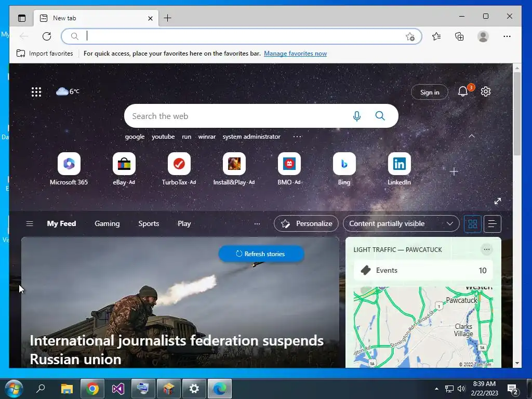
Task: Open the international journalists federation story
Action: (x=177, y=350)
